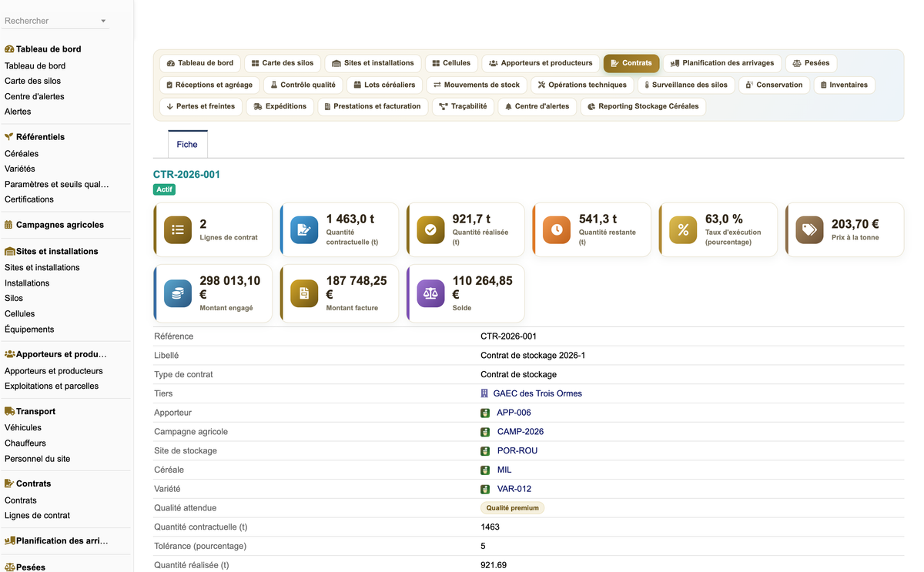Open the Opérations techniques menu item
Screen dimensions: 924x572
(x=584, y=85)
